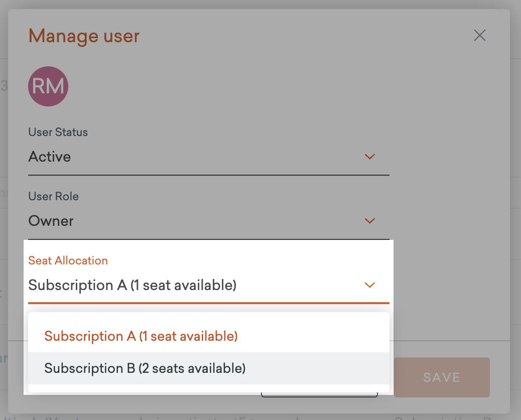Open the User Status selector showing Active
This screenshot has height=420, width=521.
point(201,157)
